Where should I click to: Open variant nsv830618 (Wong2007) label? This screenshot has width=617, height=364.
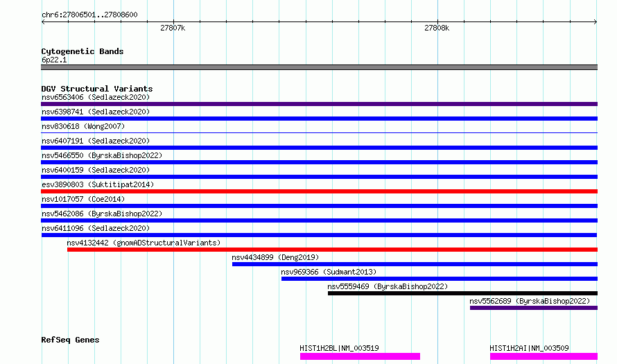click(x=83, y=126)
